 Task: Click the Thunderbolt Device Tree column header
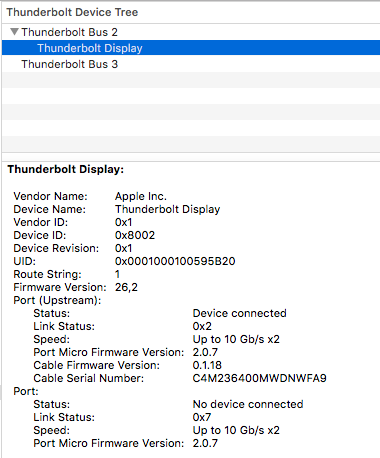(191, 12)
